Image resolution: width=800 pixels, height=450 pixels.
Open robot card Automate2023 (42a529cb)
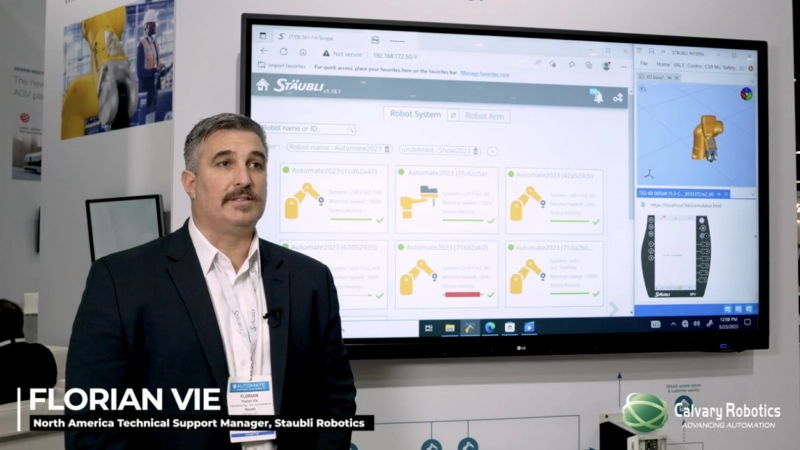click(x=555, y=201)
